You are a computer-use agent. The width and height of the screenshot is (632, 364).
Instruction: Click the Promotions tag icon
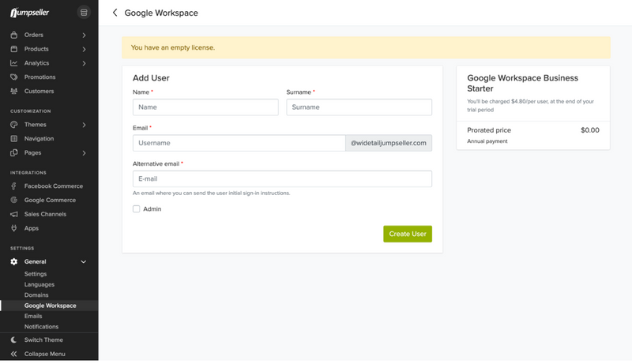pyautogui.click(x=14, y=77)
